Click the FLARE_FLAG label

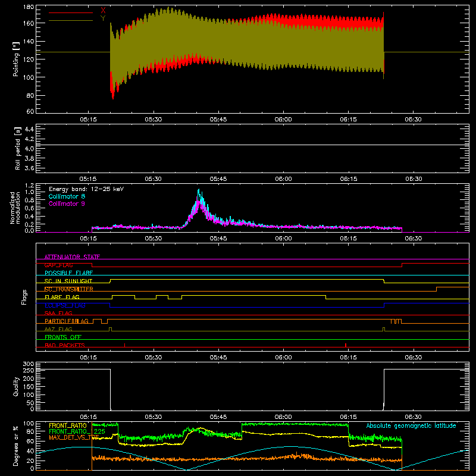62,297
